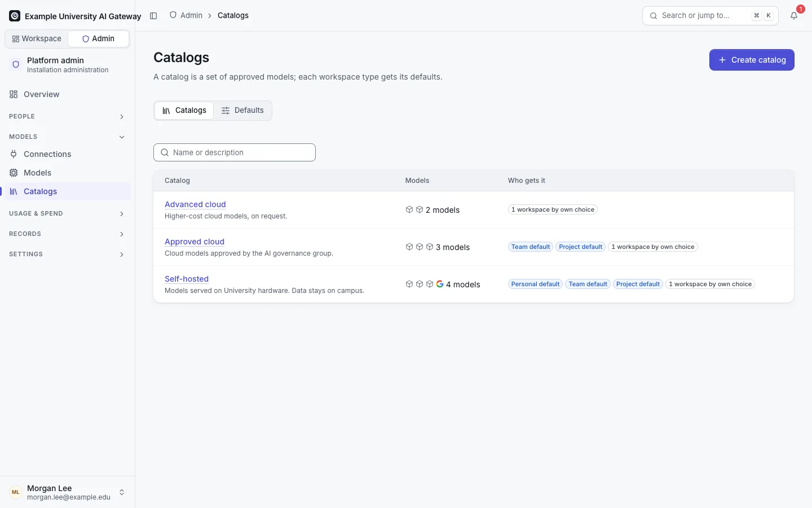Click Team default tag in Approved cloud row
Screen dimensions: 812x508
pyautogui.click(x=531, y=247)
